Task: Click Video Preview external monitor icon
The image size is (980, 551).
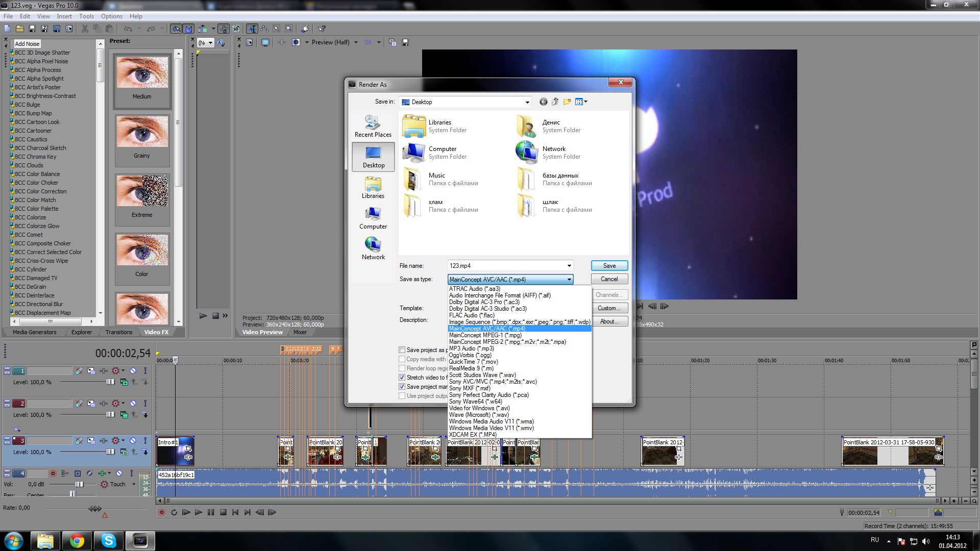Action: (x=265, y=42)
